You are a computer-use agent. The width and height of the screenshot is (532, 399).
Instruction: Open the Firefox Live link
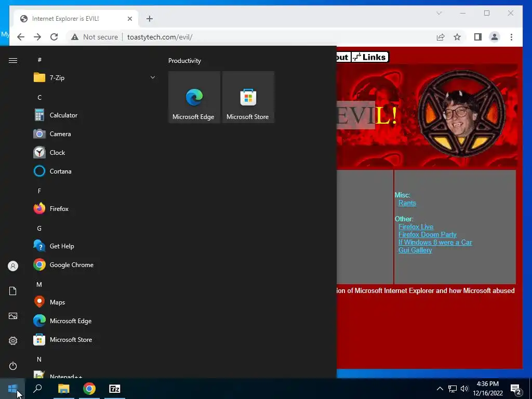pos(416,227)
